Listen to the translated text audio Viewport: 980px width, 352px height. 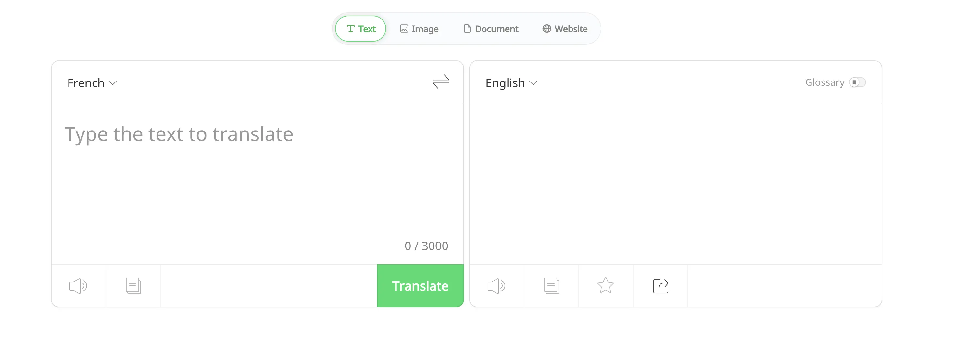tap(496, 286)
